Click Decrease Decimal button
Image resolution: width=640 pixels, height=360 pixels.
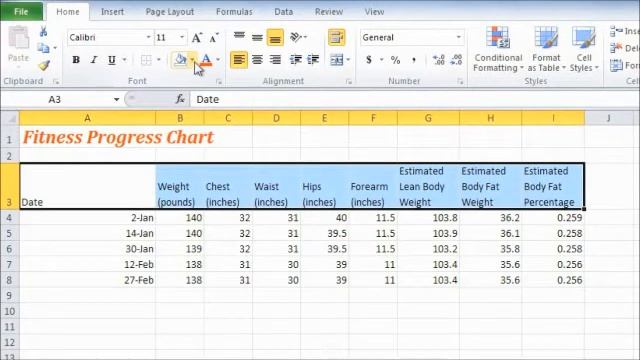[x=456, y=60]
